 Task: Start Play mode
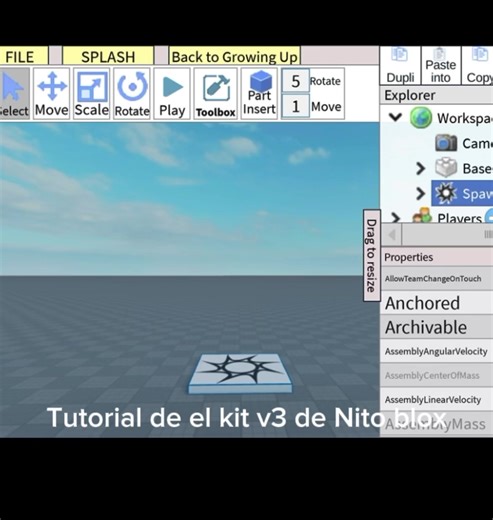pos(172,93)
